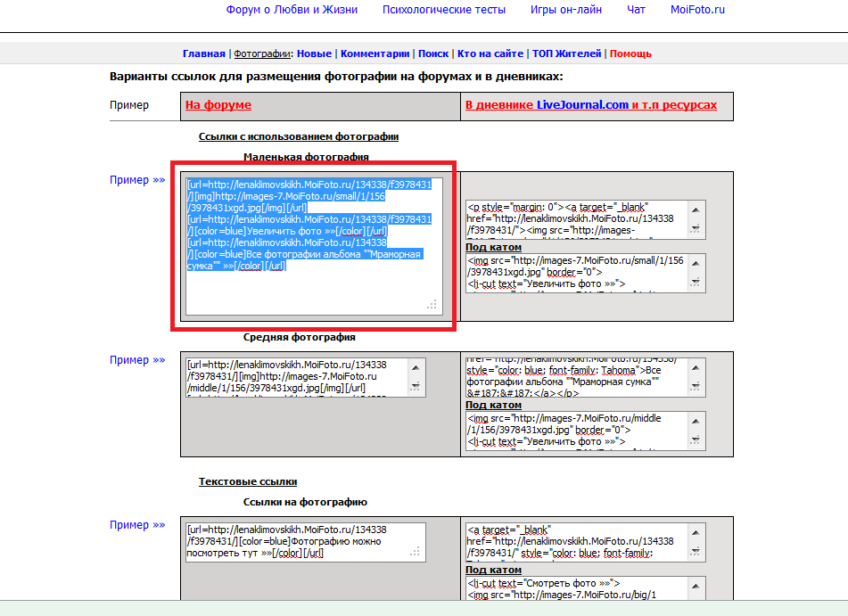Open the LiveJournal.com header link
Screen dimensions: 848x616
(582, 105)
